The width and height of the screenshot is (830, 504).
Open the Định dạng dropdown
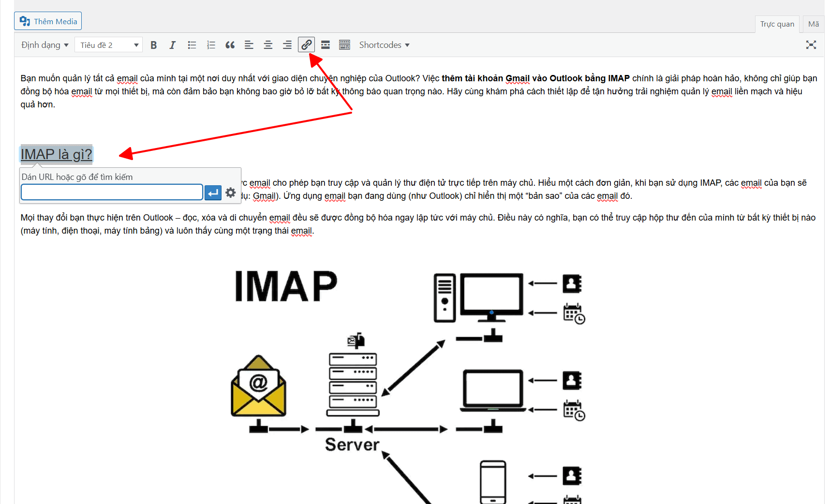click(45, 45)
